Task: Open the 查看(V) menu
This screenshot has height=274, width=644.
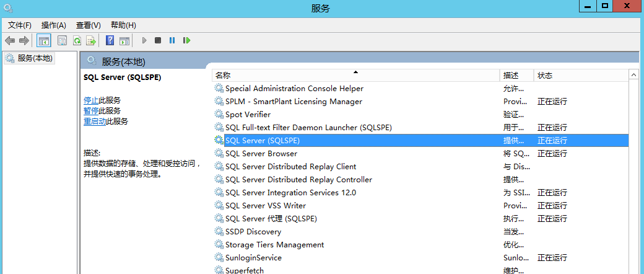Action: pyautogui.click(x=89, y=25)
